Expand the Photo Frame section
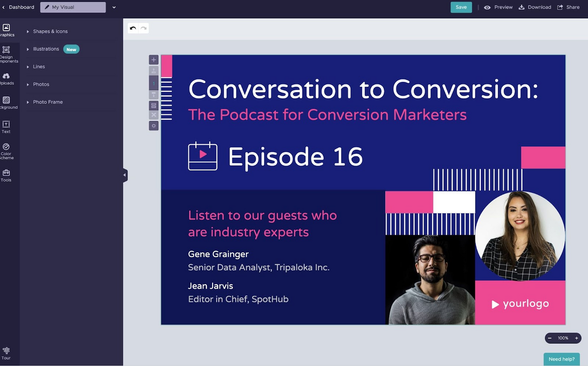The image size is (588, 366). pyautogui.click(x=48, y=102)
